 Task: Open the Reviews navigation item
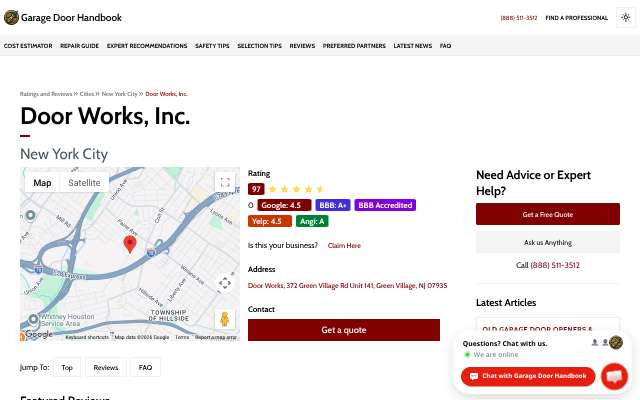click(x=302, y=46)
